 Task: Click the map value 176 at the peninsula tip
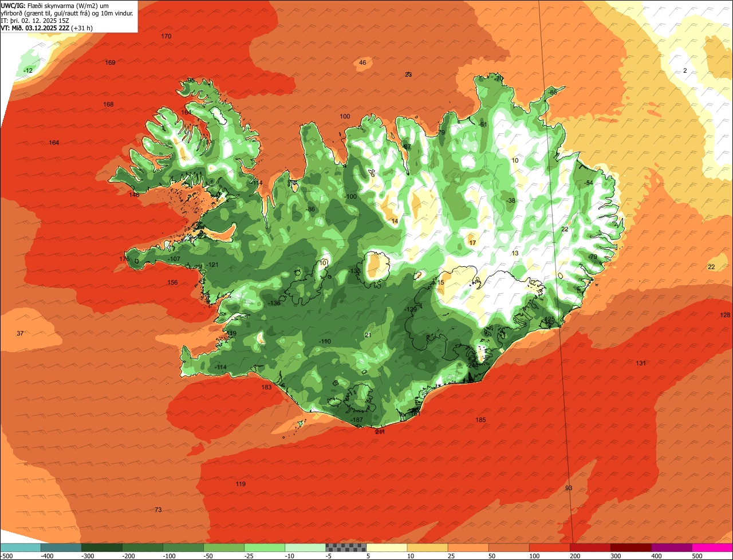point(124,259)
